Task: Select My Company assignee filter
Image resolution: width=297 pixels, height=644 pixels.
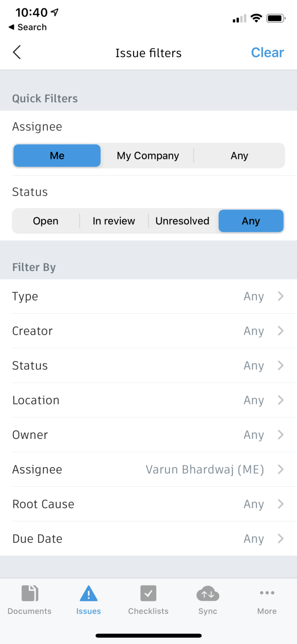Action: click(x=148, y=156)
